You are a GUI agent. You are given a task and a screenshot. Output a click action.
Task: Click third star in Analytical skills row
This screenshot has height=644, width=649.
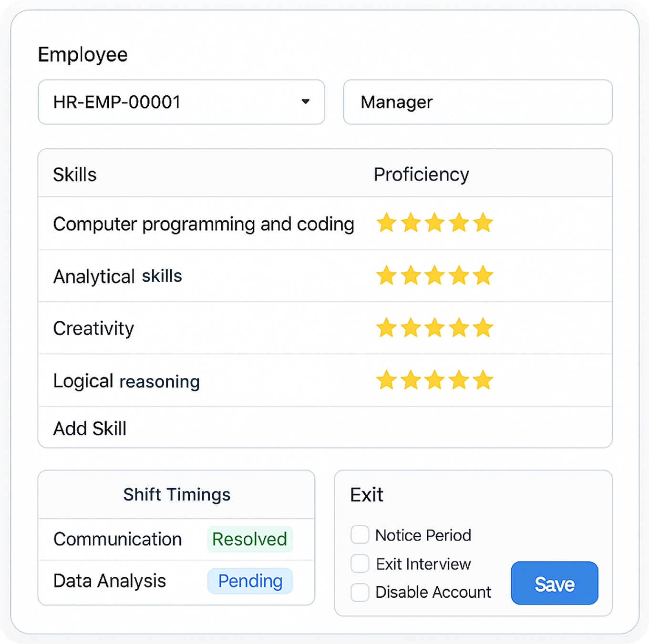[x=435, y=276]
